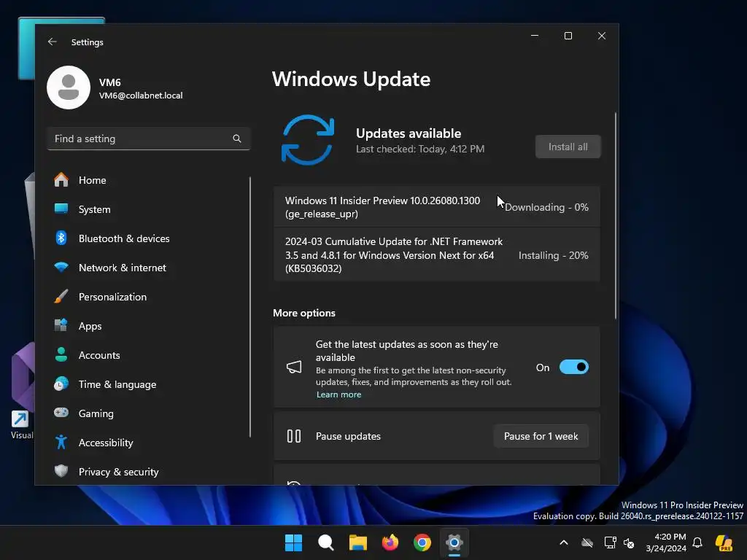
Task: Select Accessibility in sidebar
Action: [149, 443]
